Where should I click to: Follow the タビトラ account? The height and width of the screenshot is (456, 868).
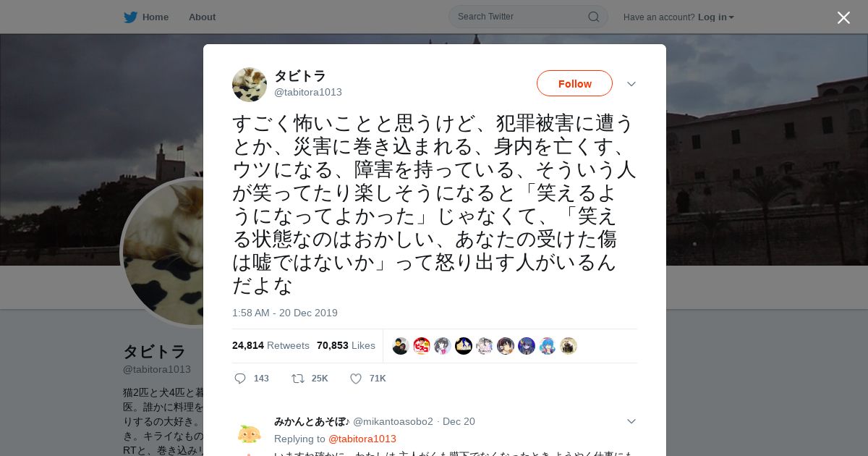pos(574,83)
